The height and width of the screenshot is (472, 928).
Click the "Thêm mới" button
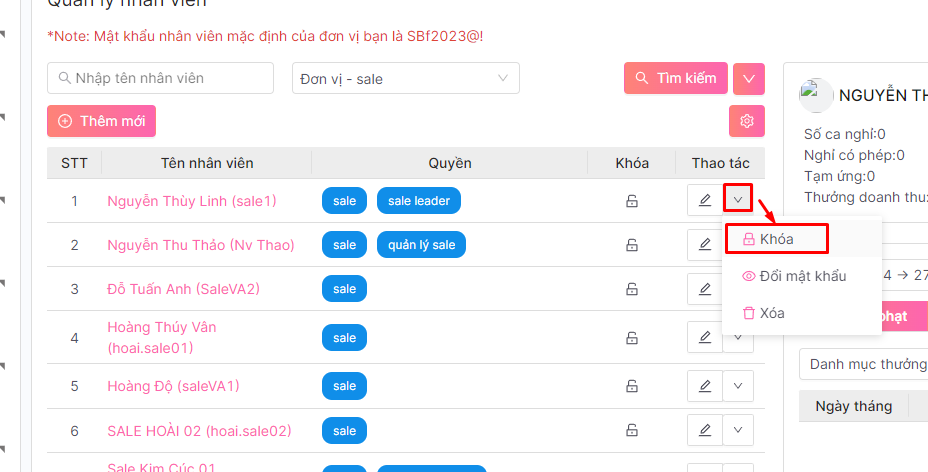101,121
